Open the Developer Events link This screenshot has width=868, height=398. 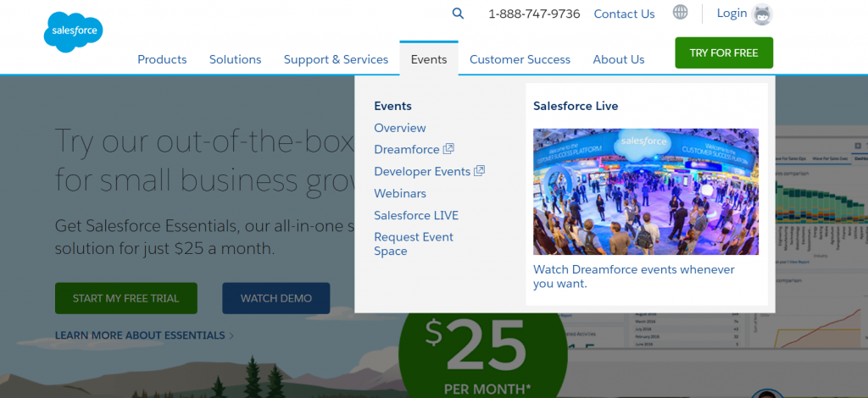[422, 171]
